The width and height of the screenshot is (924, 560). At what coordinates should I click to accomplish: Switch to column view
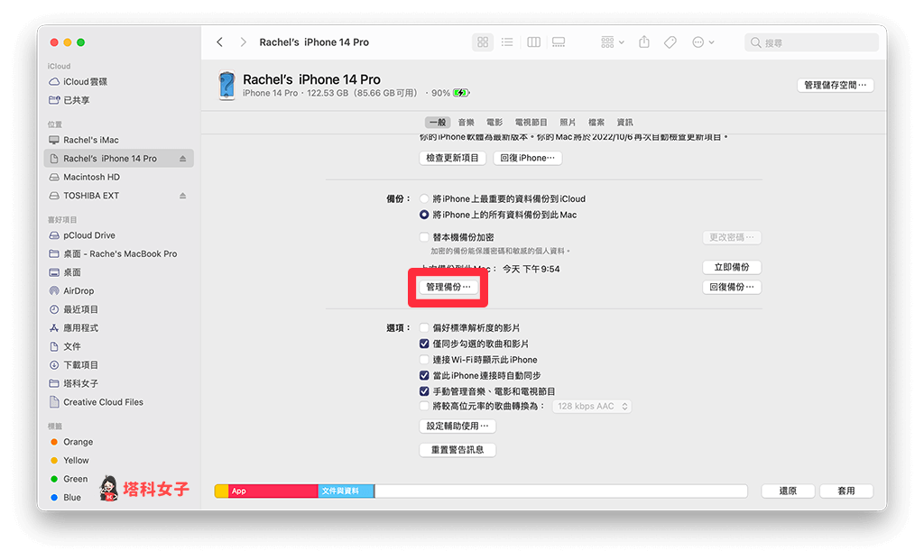(x=533, y=42)
